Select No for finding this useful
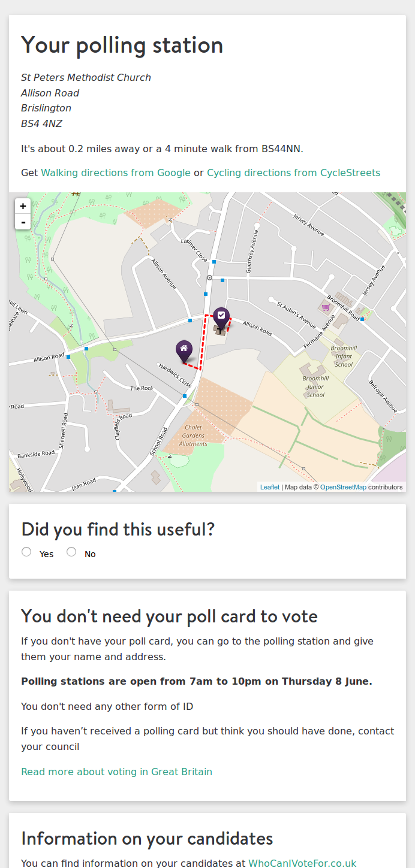This screenshot has width=415, height=868. [71, 552]
